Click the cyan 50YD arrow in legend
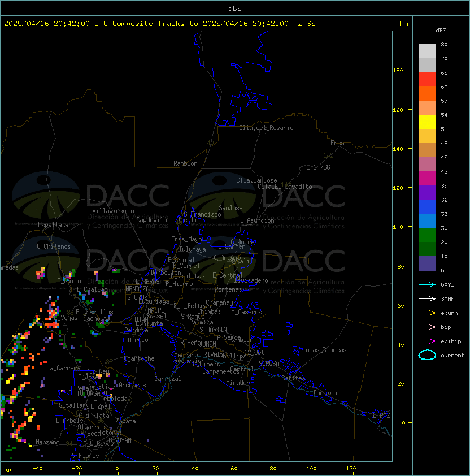Screen dimensions: 470x476 (427, 285)
